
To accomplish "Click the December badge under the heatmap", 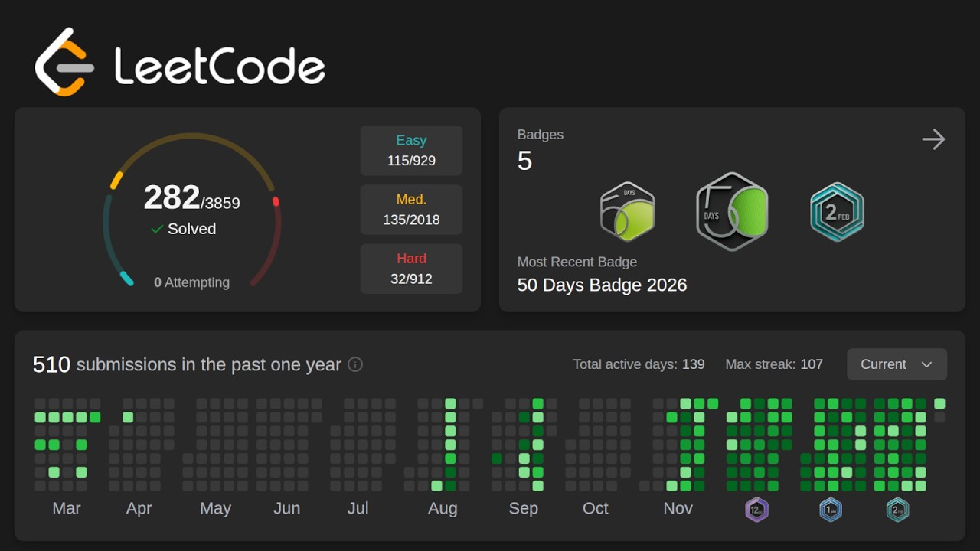I will click(757, 509).
